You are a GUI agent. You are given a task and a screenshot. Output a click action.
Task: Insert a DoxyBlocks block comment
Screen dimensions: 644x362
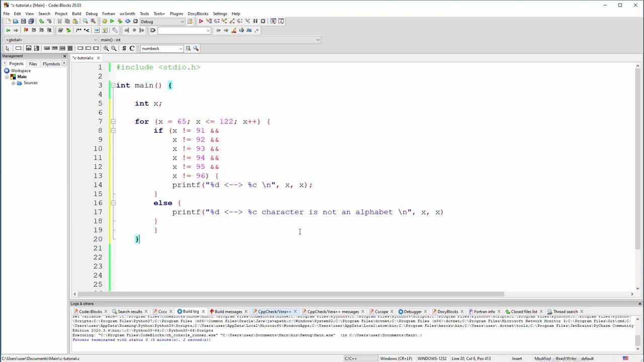click(78, 30)
